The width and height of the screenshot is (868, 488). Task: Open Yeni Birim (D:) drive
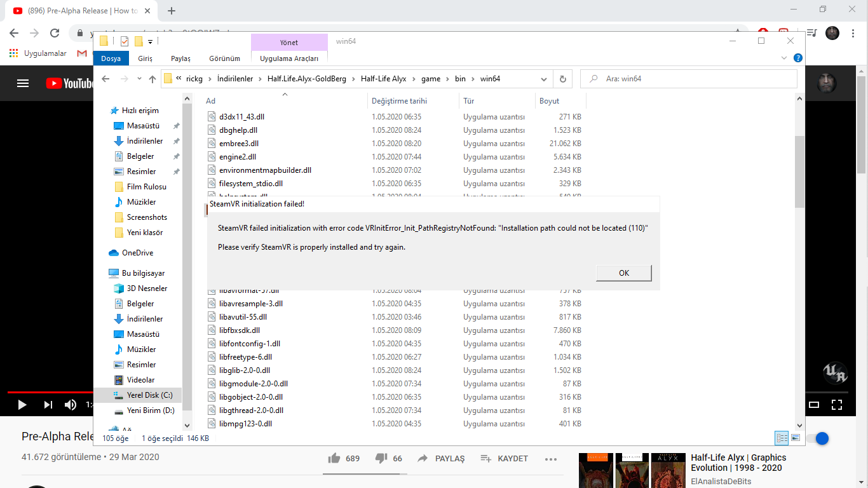click(151, 410)
